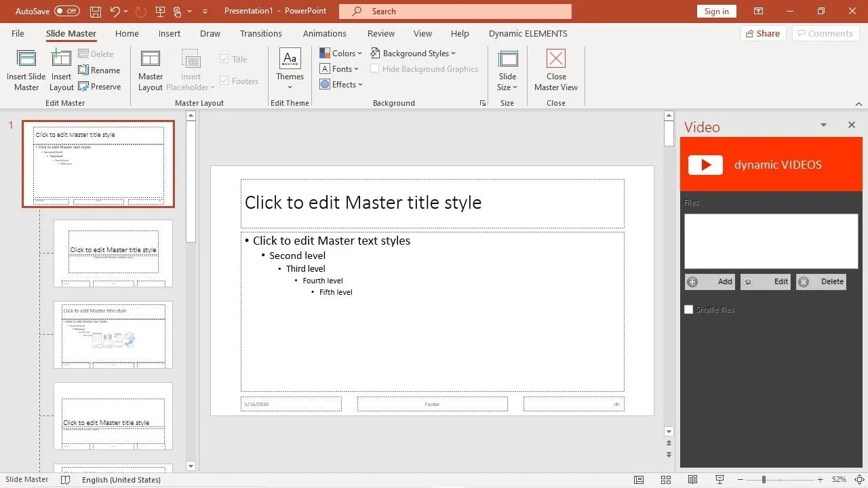868x488 pixels.
Task: Open the Colors dropdown
Action: click(341, 53)
